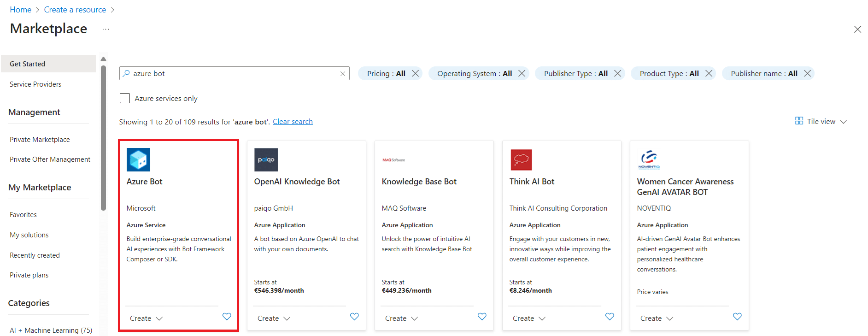Clear the search box text with X
This screenshot has height=336, width=868.
(343, 74)
